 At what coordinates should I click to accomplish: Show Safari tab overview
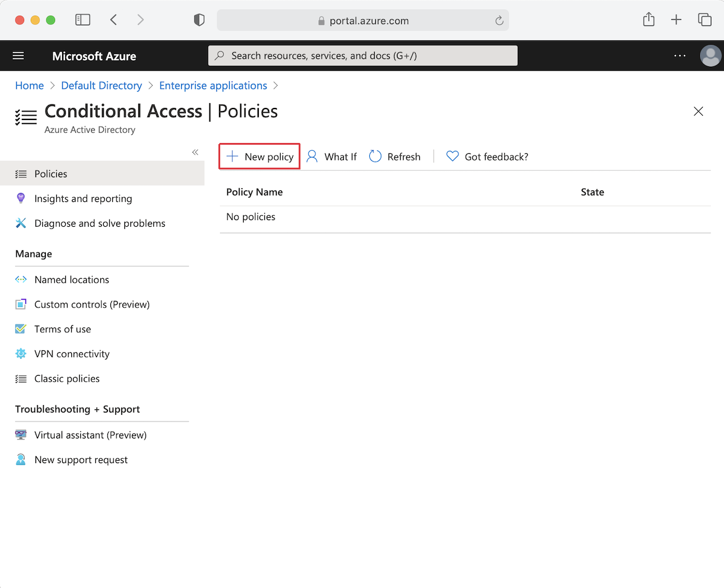(705, 19)
